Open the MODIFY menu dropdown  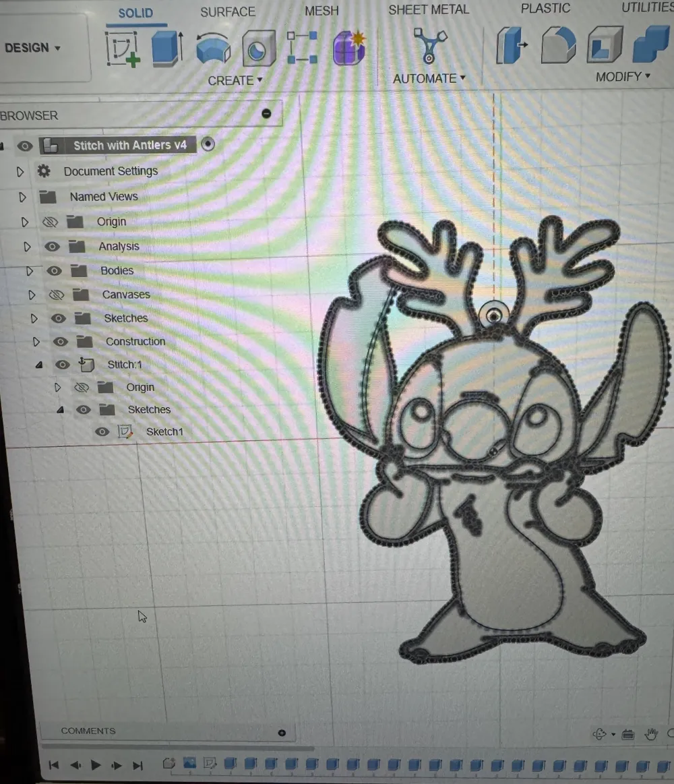pyautogui.click(x=623, y=77)
